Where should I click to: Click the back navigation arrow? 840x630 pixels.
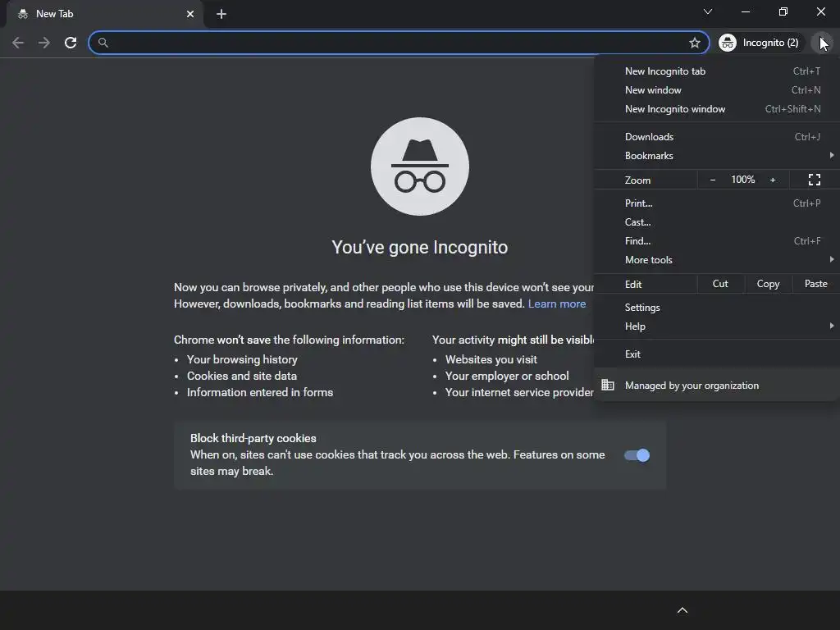click(x=18, y=43)
